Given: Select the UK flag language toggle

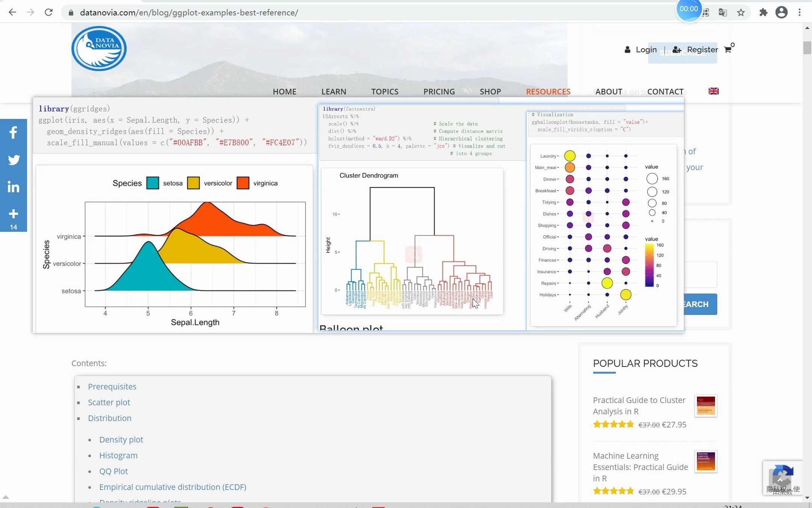Looking at the screenshot, I should (714, 91).
